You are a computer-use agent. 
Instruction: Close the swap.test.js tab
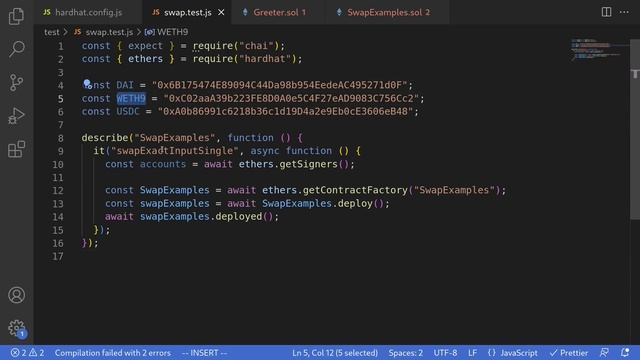coord(221,13)
